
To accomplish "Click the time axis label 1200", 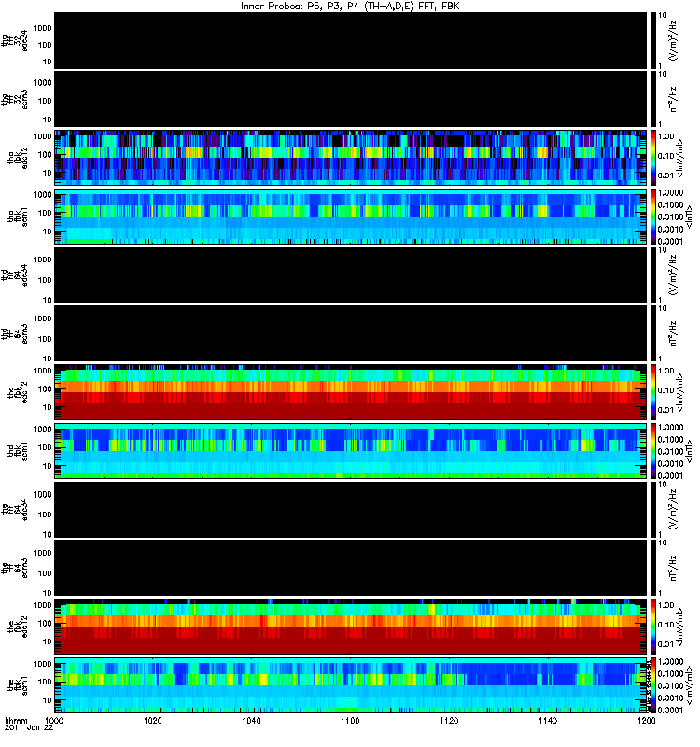I will point(646,720).
